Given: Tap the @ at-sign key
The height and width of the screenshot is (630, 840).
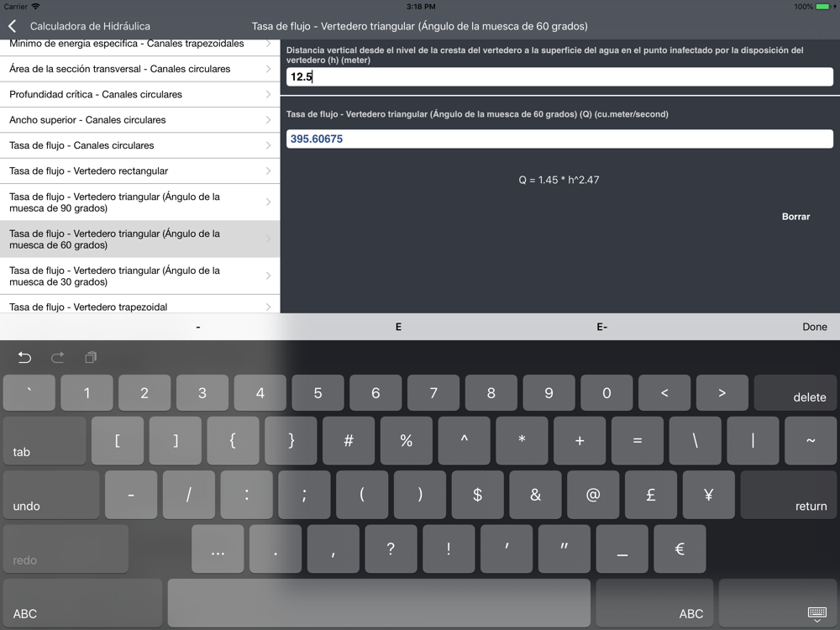Looking at the screenshot, I should [x=593, y=495].
